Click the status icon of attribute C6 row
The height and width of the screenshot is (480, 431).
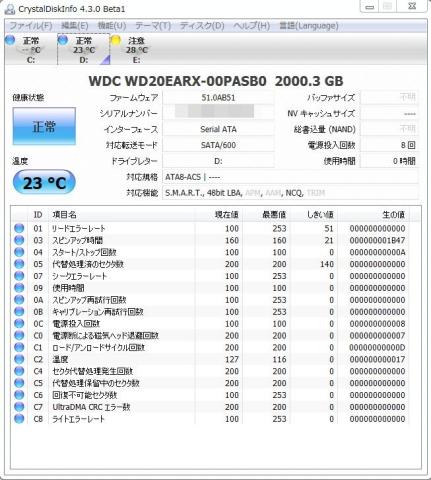[19, 395]
